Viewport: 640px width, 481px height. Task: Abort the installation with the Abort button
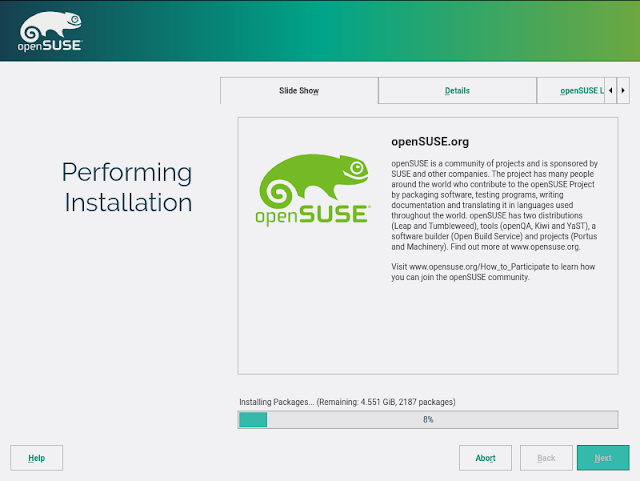(x=485, y=458)
